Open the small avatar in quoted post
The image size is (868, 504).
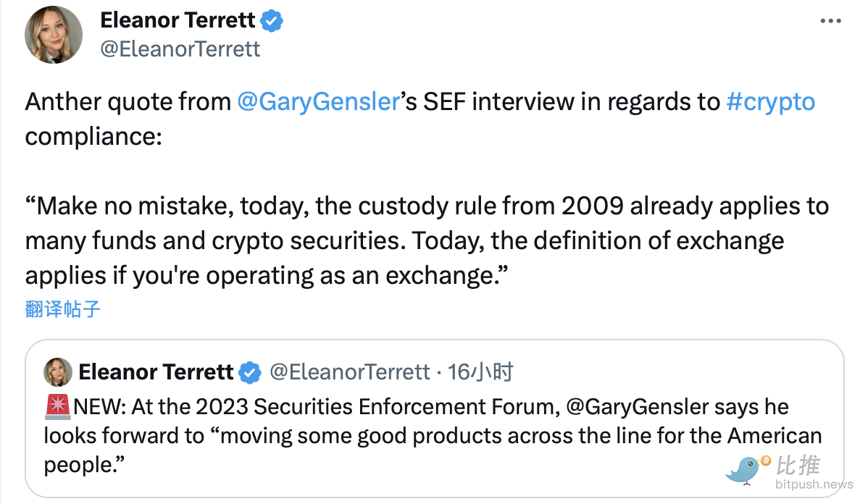pos(59,372)
